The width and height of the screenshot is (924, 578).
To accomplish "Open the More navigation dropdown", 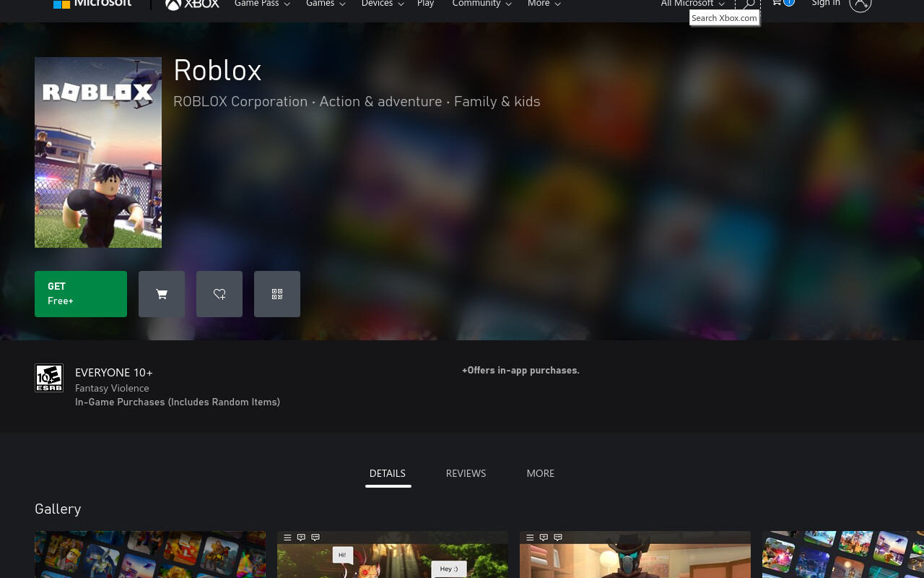I will (544, 4).
